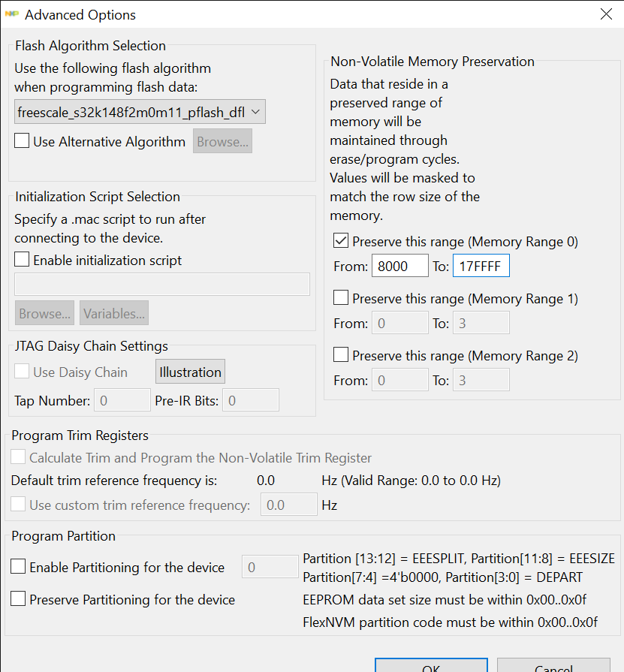Click the OK button
This screenshot has width=624, height=672.
(430, 667)
